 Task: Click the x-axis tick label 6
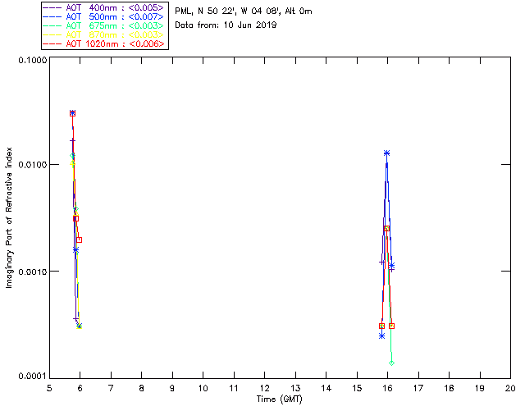80,388
